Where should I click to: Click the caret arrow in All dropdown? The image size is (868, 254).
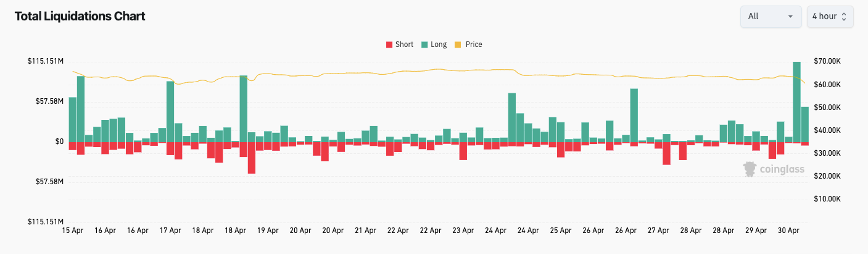pos(790,17)
